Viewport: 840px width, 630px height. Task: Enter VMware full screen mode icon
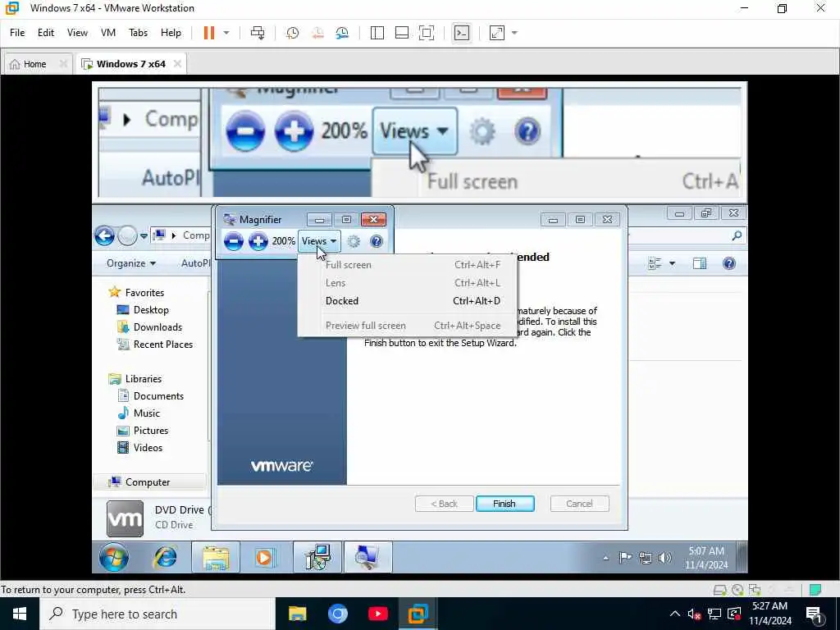click(x=427, y=33)
